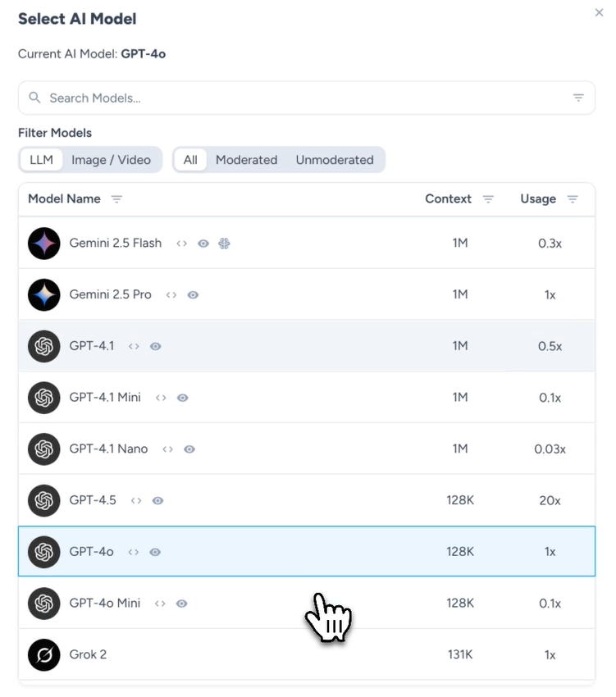Viewport: 616px width, 697px height.
Task: Click the Gemini 2.5 Flash logo icon
Action: (x=44, y=244)
